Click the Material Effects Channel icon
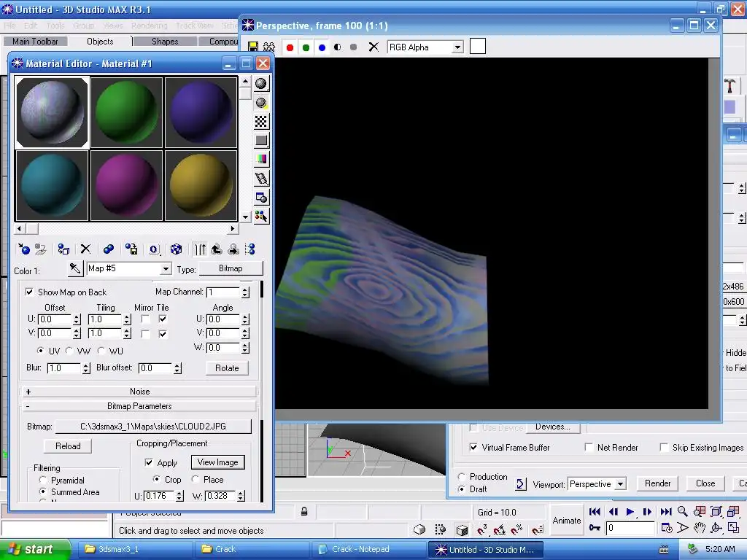 (153, 249)
